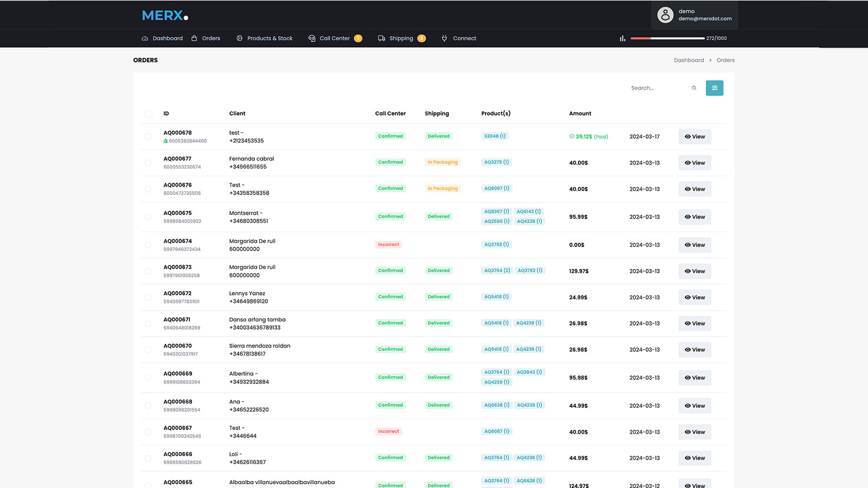
Task: Toggle the select-all orders checkbox
Action: [x=149, y=114]
